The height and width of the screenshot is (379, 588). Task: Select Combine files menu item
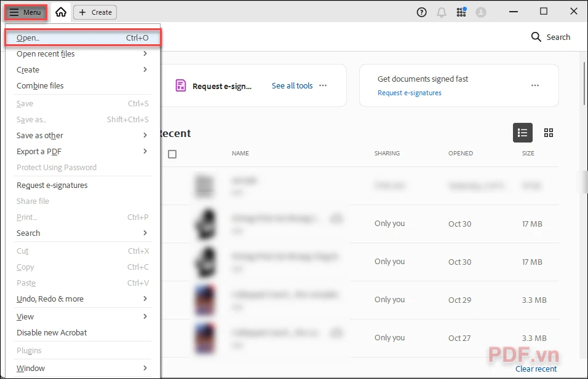tap(82, 86)
